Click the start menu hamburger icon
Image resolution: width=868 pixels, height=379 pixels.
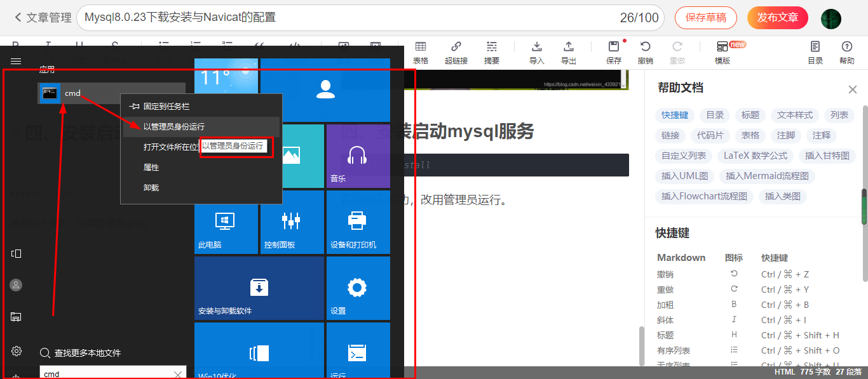[17, 61]
